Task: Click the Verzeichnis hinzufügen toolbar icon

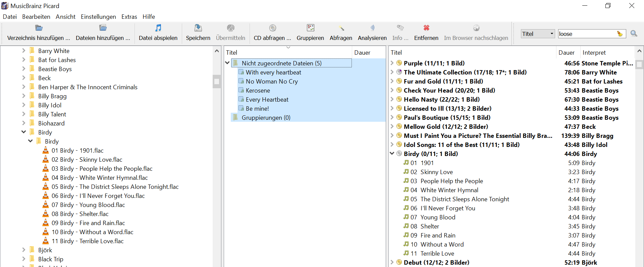Action: [x=39, y=28]
